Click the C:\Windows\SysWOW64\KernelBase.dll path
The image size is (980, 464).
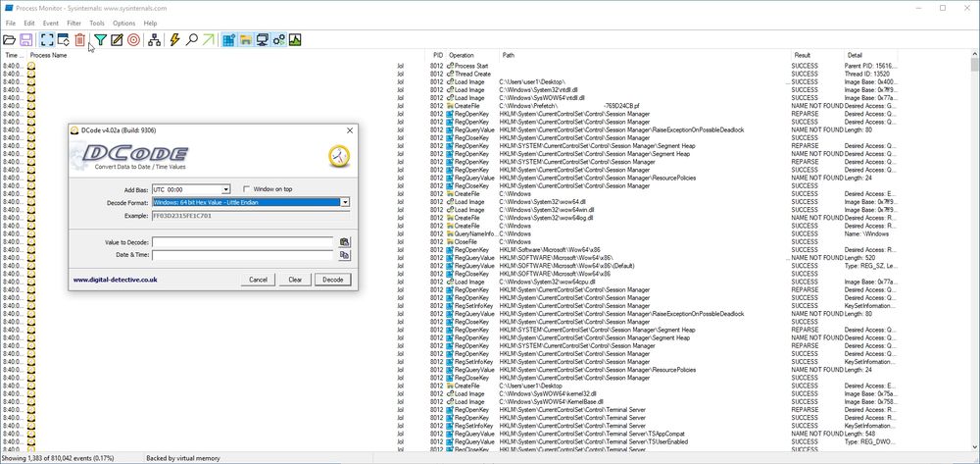click(x=551, y=401)
